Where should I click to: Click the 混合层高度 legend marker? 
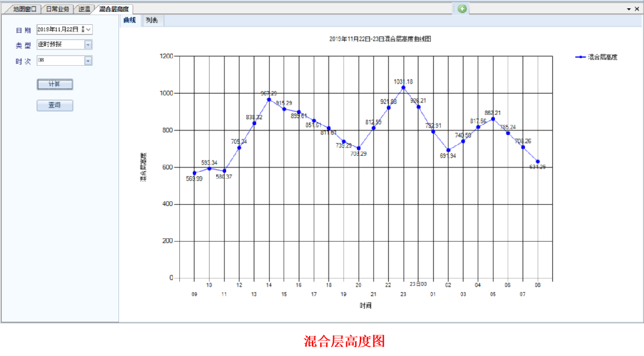(x=581, y=57)
